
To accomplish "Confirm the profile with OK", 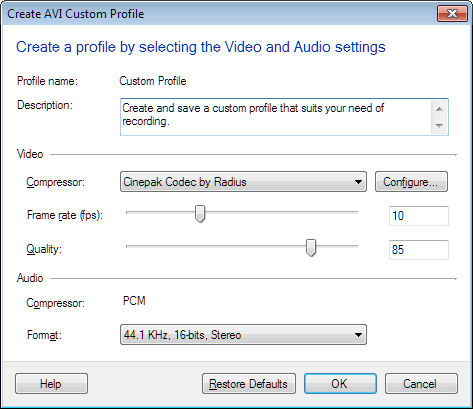I will (340, 384).
